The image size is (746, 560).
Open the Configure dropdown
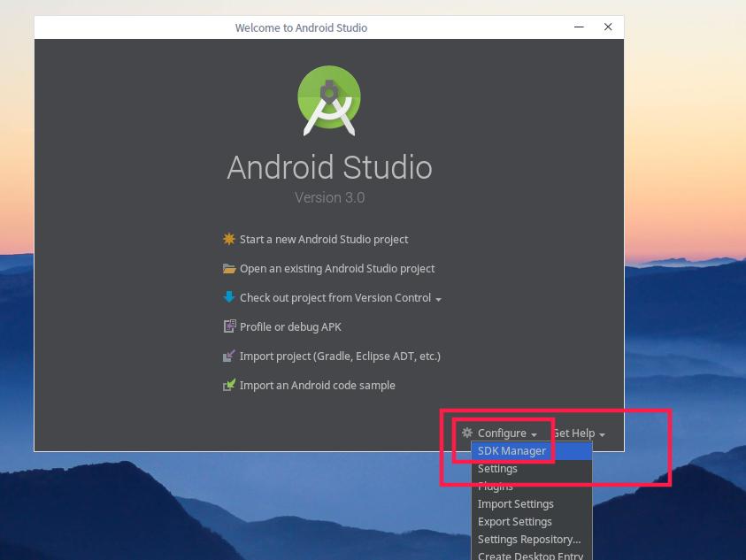point(507,433)
